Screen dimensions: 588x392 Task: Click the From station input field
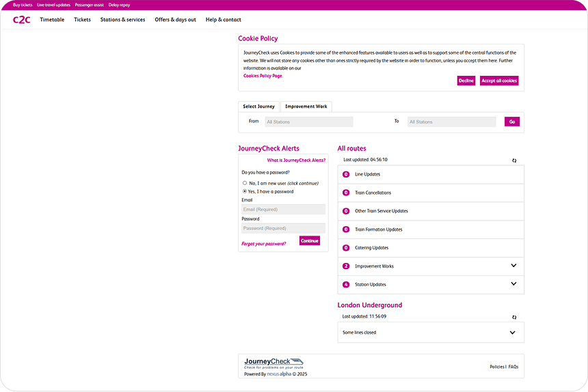(309, 122)
